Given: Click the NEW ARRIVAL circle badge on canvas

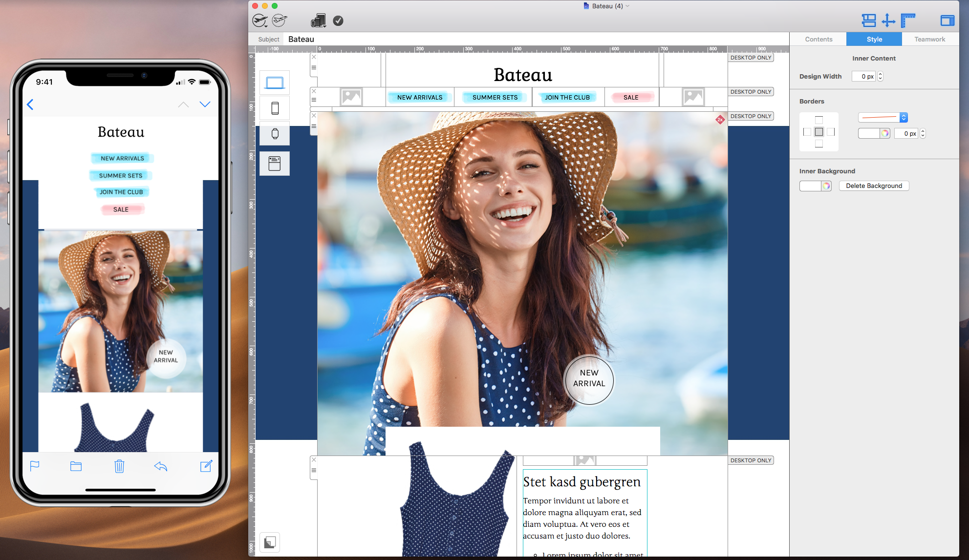Looking at the screenshot, I should (589, 380).
